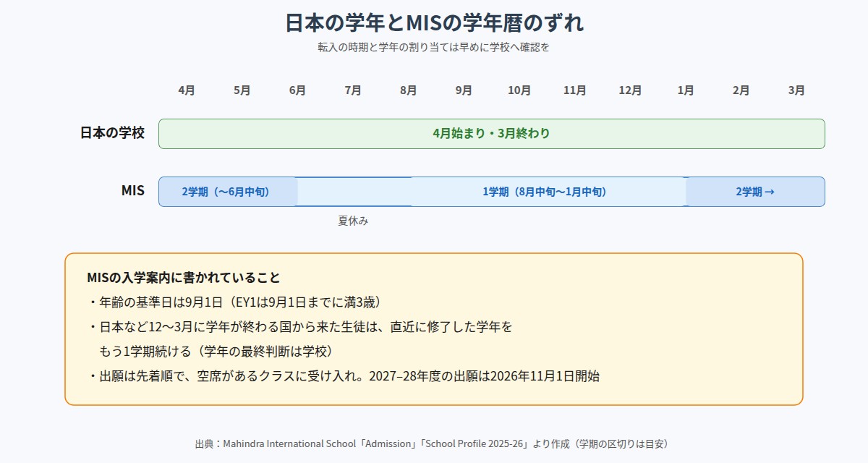Viewport: 868px width, 463px height.
Task: Click the 8月 month label
Action: [x=409, y=90]
